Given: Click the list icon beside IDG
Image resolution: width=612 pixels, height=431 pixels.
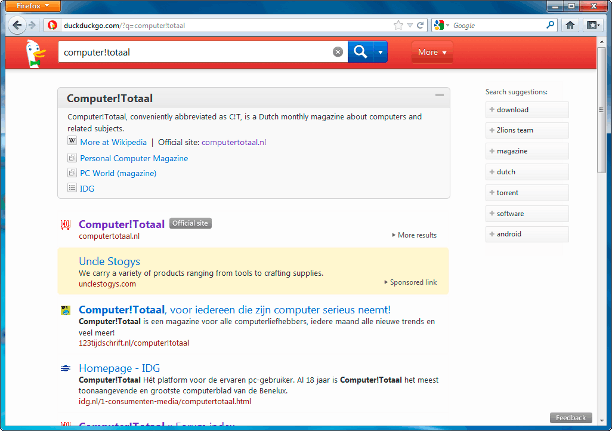Looking at the screenshot, I should (72, 188).
